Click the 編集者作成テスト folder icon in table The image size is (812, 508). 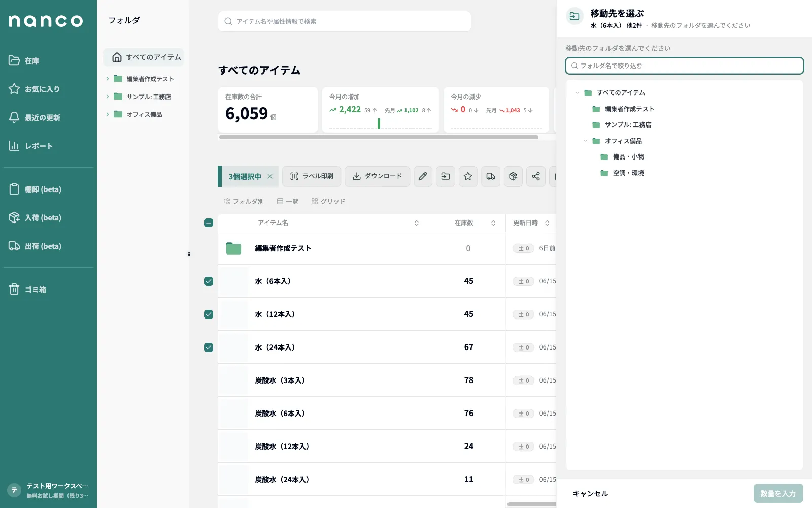233,248
